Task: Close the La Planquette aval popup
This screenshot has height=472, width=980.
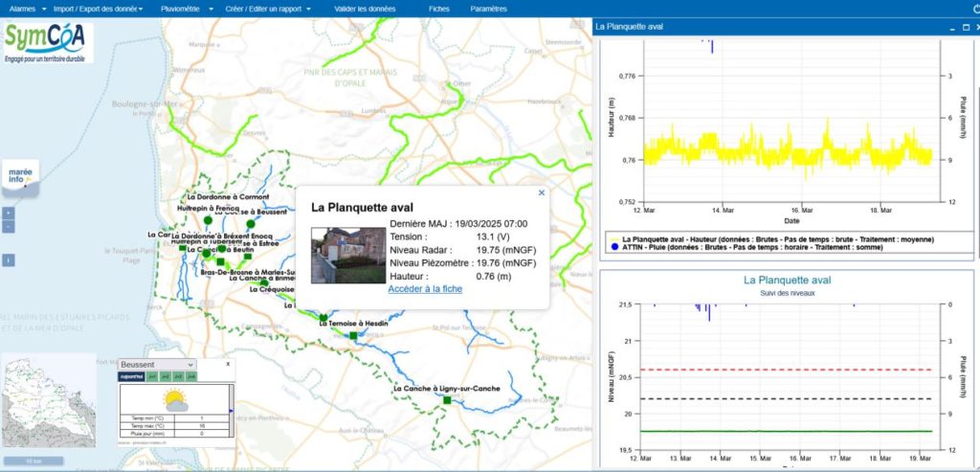Action: (x=542, y=192)
